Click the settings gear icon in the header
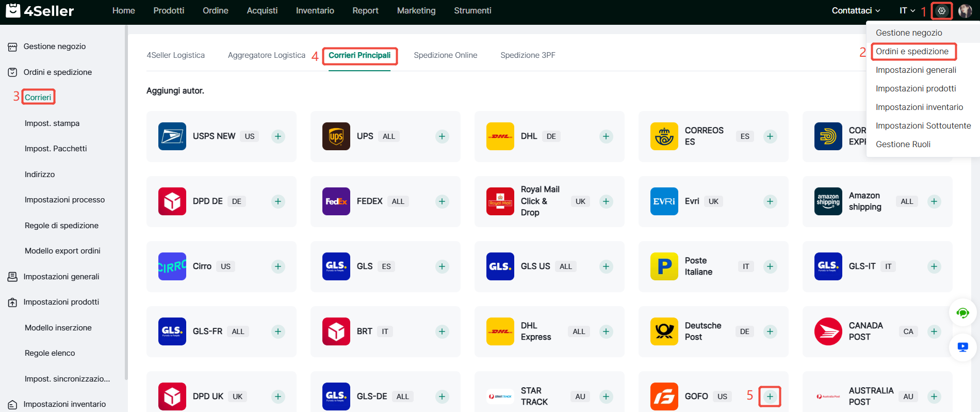This screenshot has width=980, height=412. [x=941, y=11]
